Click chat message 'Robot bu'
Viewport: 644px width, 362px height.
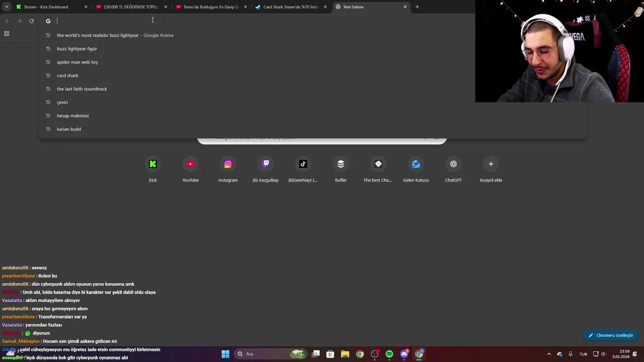[48, 276]
